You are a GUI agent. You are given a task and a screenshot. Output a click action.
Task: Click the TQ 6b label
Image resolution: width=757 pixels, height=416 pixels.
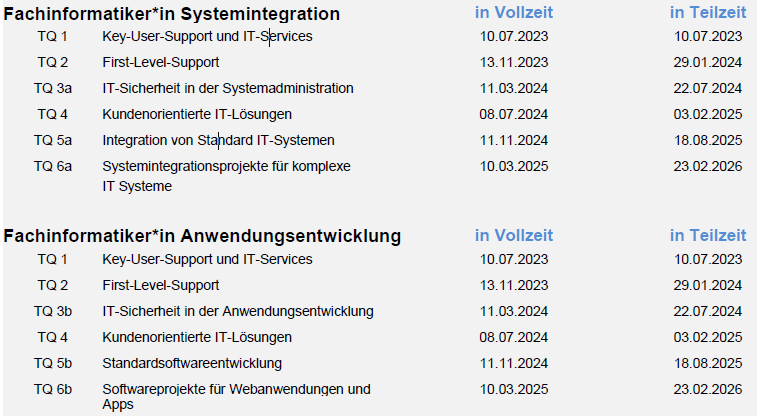pyautogui.click(x=52, y=389)
